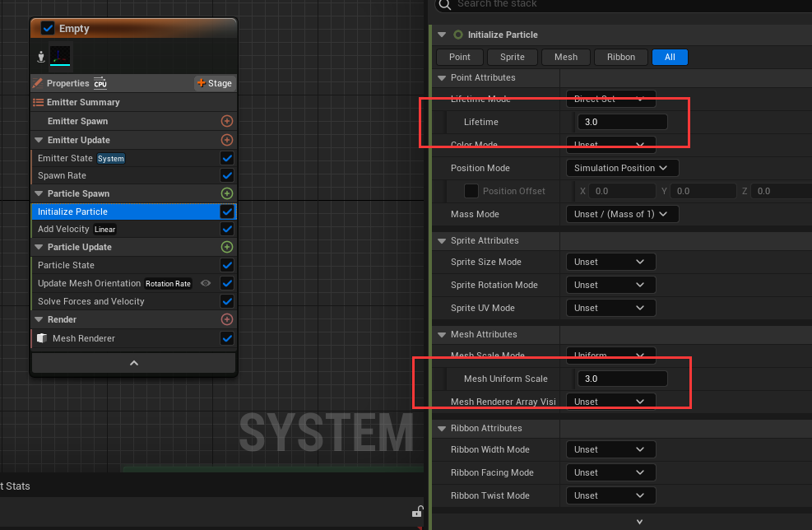Enable the Position Offset checkbox

tap(471, 191)
